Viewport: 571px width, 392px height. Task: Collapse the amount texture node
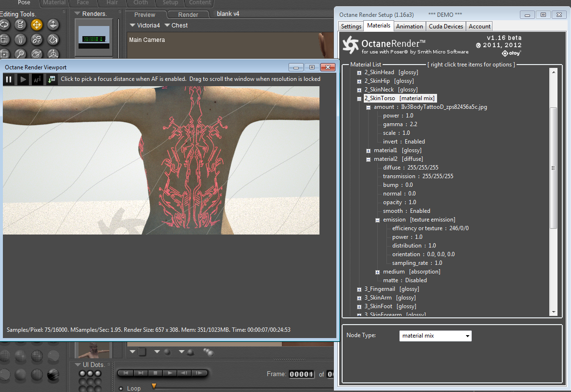(368, 107)
